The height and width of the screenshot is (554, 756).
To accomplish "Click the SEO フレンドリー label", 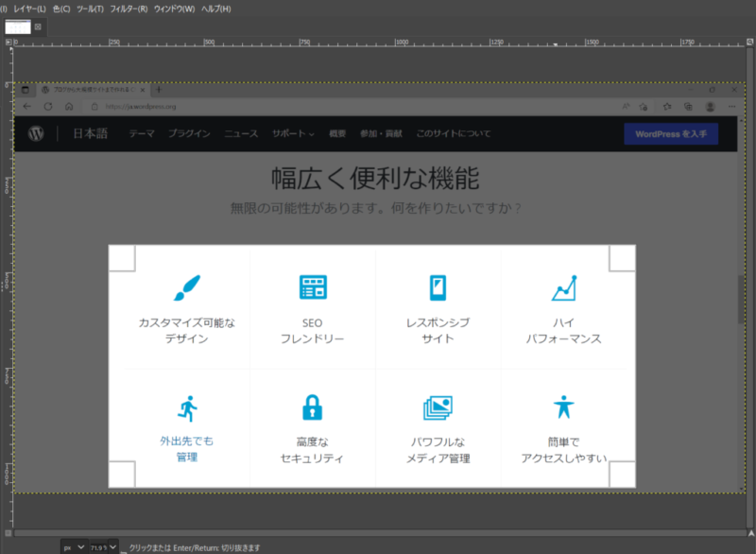I will (x=313, y=331).
